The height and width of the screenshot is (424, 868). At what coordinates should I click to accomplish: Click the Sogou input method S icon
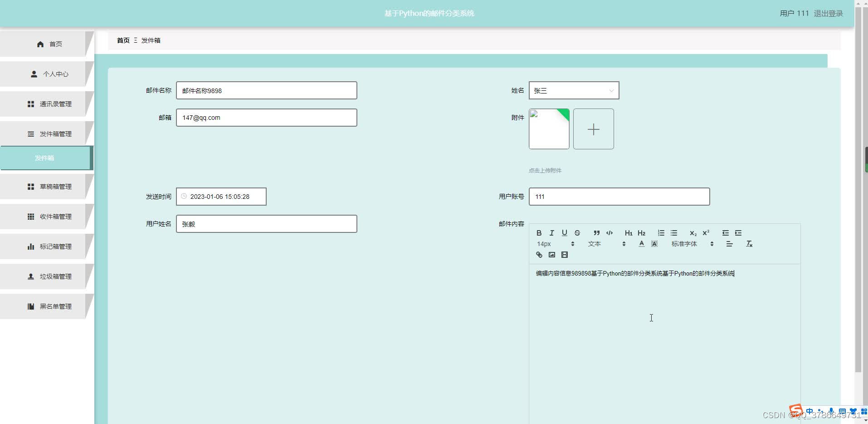(795, 411)
